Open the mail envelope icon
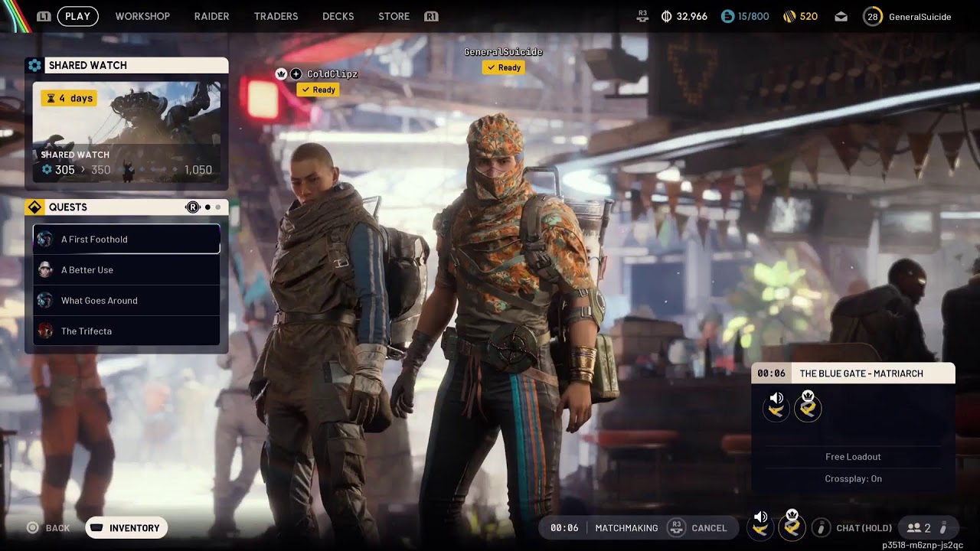This screenshot has width=980, height=551. click(x=841, y=17)
